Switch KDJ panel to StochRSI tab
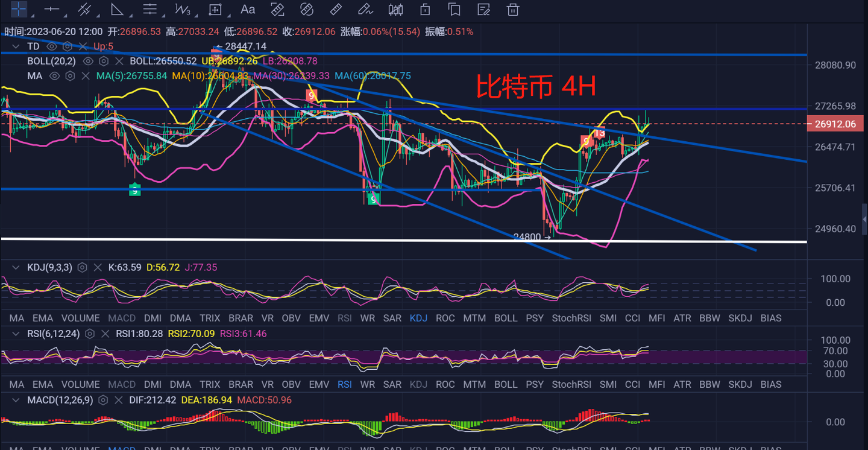868x450 pixels. point(571,318)
